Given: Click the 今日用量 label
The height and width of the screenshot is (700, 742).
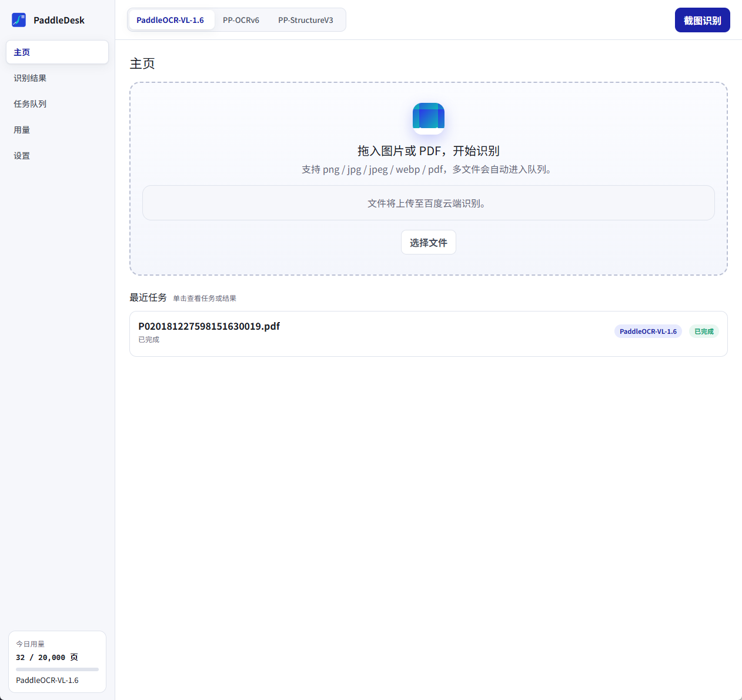Looking at the screenshot, I should pos(30,644).
